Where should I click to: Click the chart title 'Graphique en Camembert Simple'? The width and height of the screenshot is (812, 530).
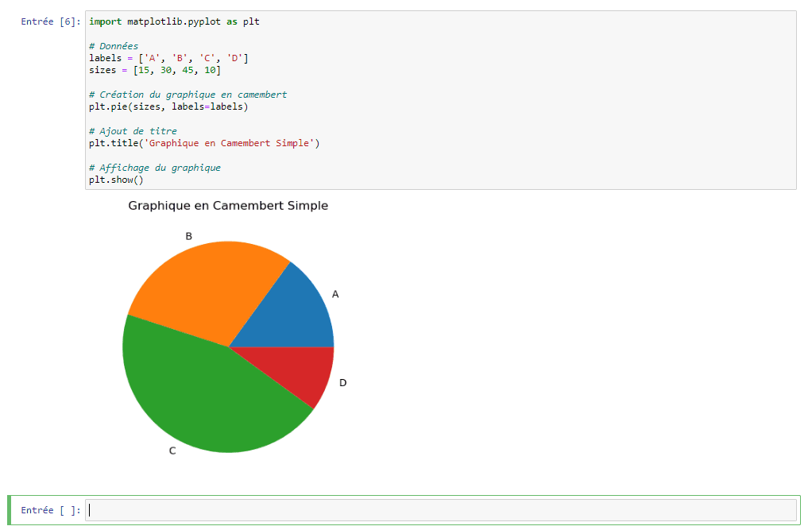(x=228, y=206)
